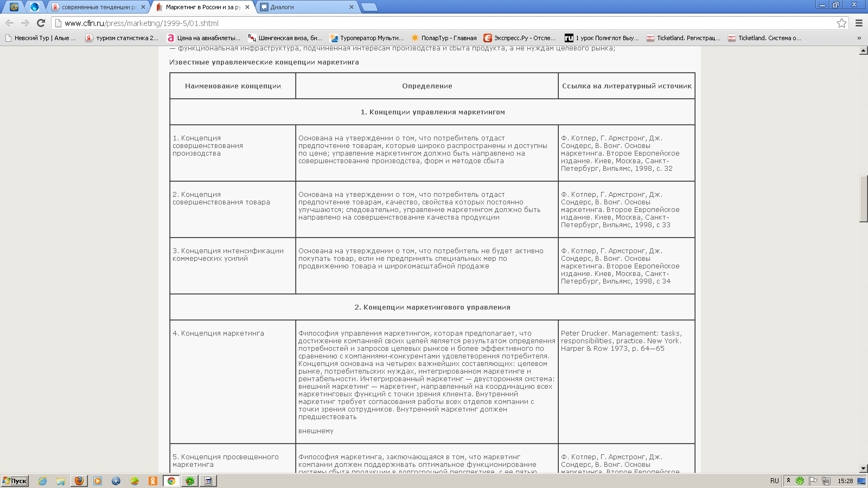Image resolution: width=868 pixels, height=488 pixels.
Task: Click the 'Наименование концепции' column header
Action: pyautogui.click(x=233, y=86)
